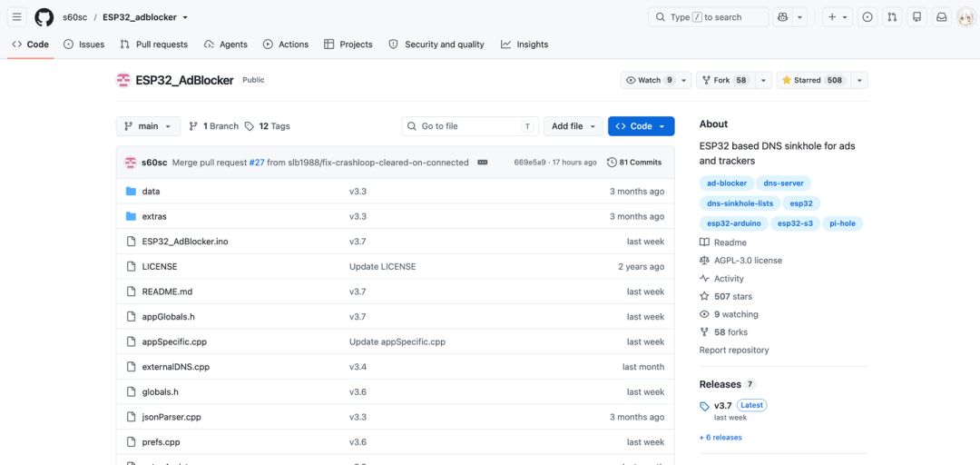Open the issues icon in top header
Screen dimensions: 980x465
pos(867,17)
